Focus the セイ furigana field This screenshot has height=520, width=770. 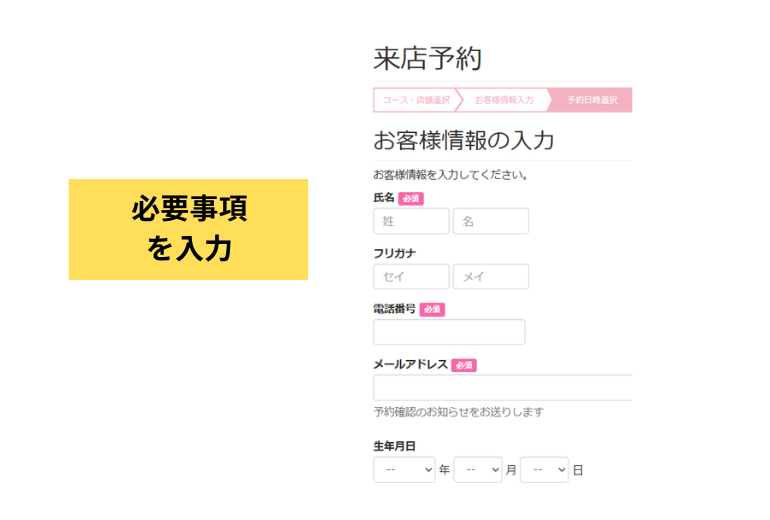point(411,276)
